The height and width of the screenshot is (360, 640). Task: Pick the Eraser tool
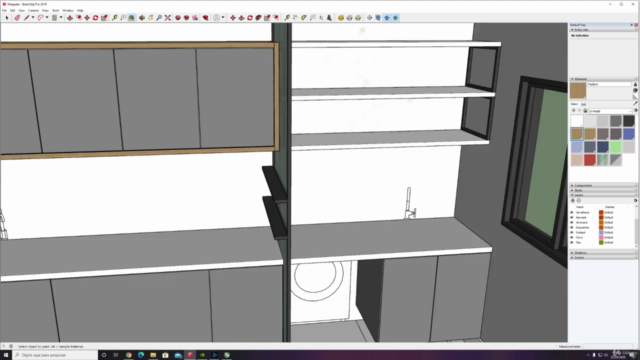[x=17, y=18]
